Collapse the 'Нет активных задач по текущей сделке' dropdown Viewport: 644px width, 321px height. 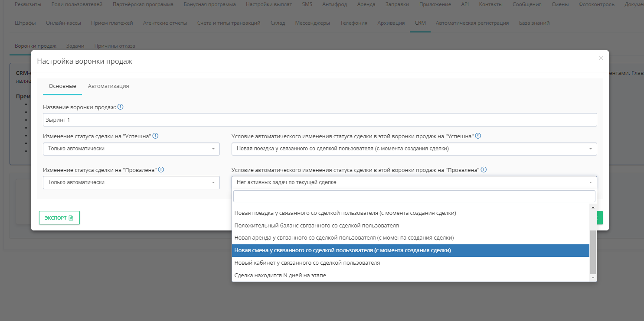coord(414,182)
